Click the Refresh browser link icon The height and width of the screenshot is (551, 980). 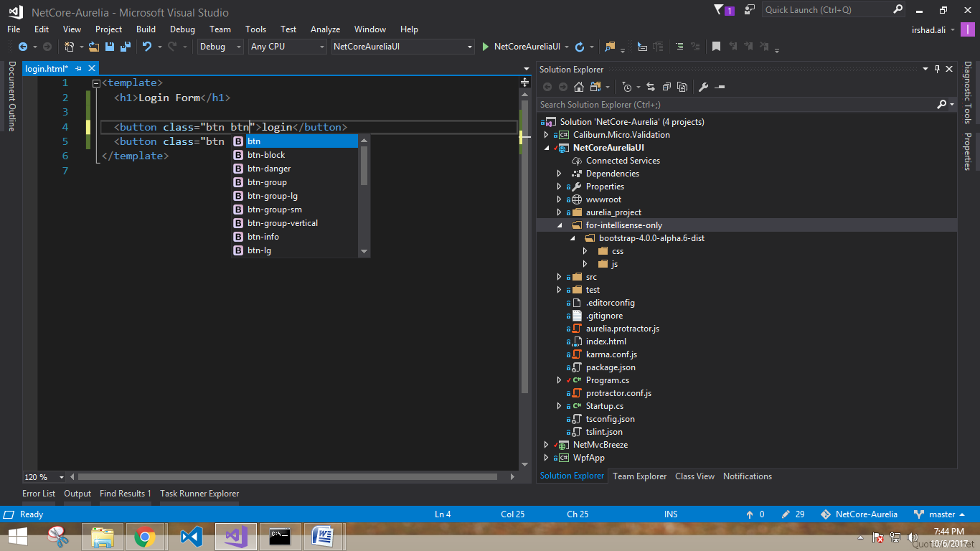(579, 47)
